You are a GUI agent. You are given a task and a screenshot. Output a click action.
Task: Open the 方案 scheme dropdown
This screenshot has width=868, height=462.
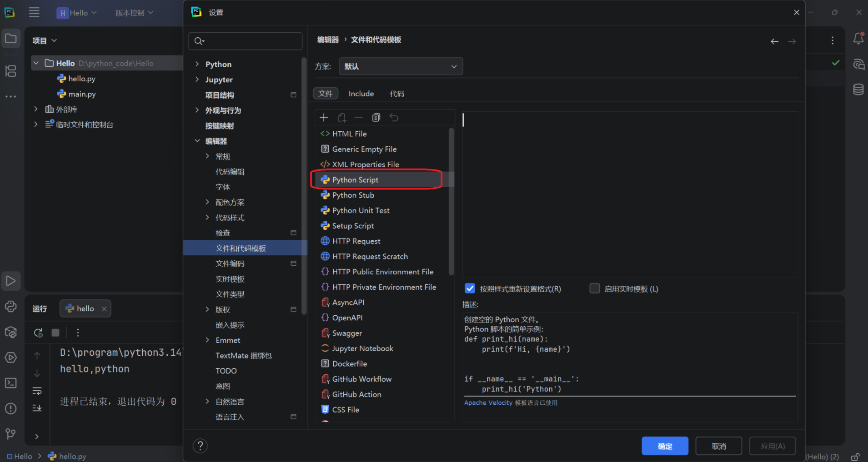pyautogui.click(x=401, y=66)
